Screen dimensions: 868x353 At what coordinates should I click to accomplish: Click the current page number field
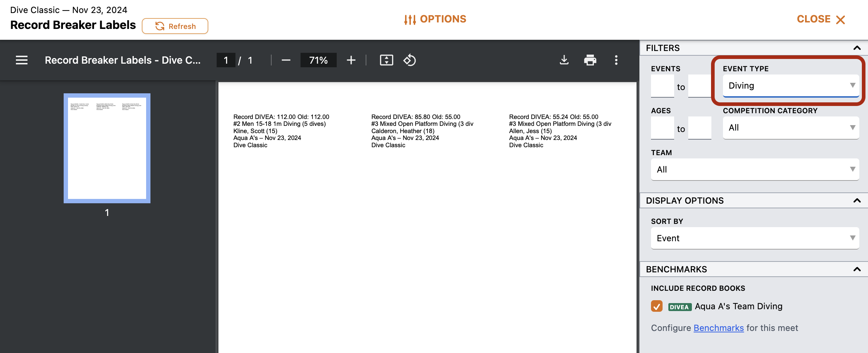226,60
